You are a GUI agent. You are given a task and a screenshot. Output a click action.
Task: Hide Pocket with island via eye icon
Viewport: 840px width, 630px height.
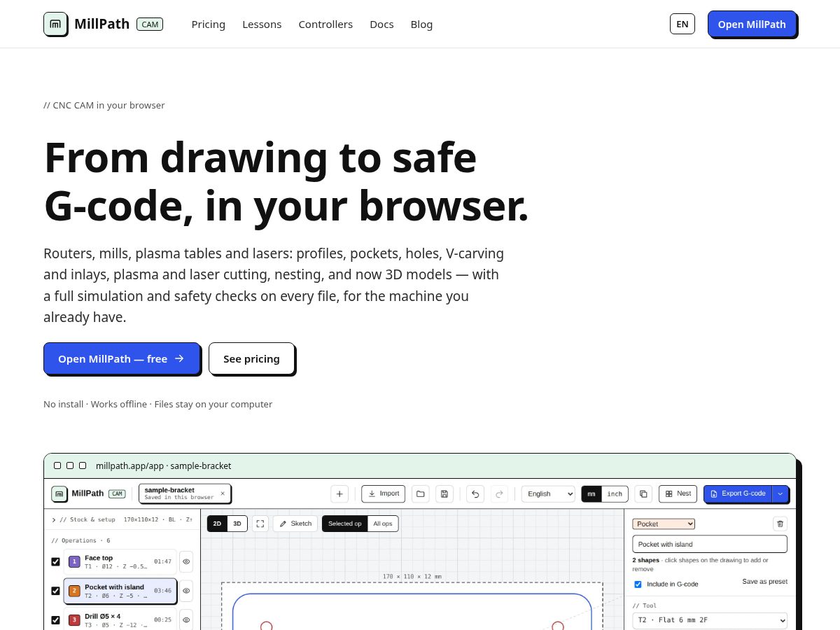tap(186, 591)
